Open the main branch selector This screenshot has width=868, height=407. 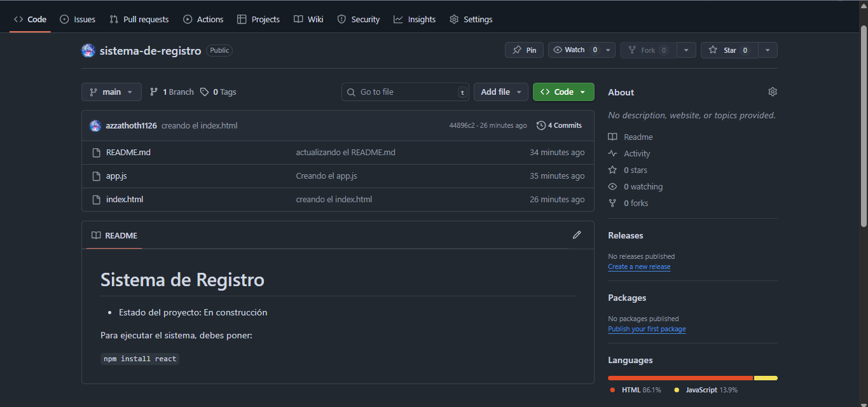coord(111,92)
